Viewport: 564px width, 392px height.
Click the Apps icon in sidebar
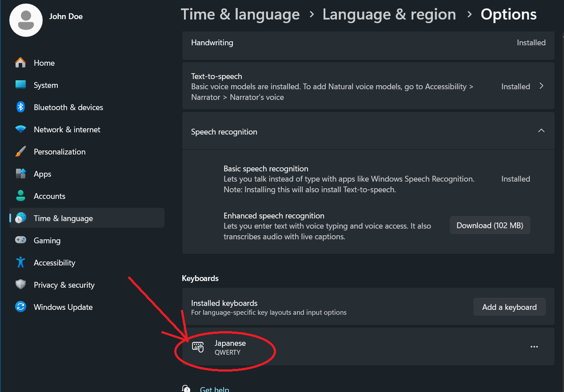20,174
